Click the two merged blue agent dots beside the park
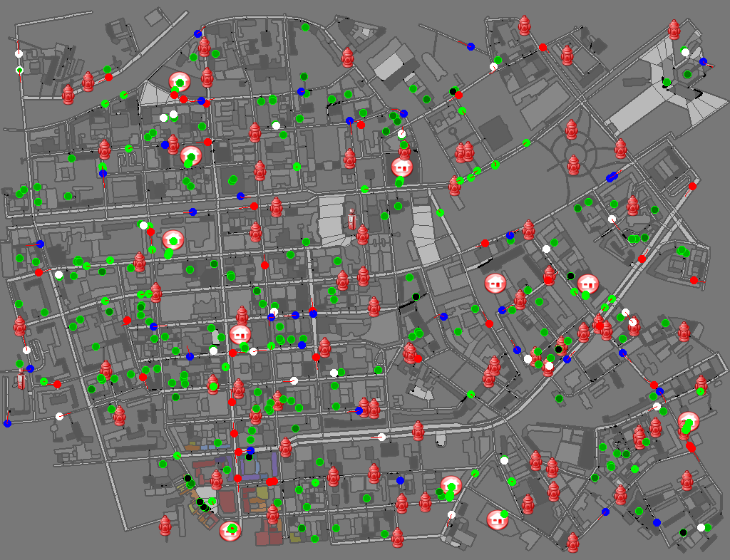Screen dimensions: 730x560 coord(612,176)
